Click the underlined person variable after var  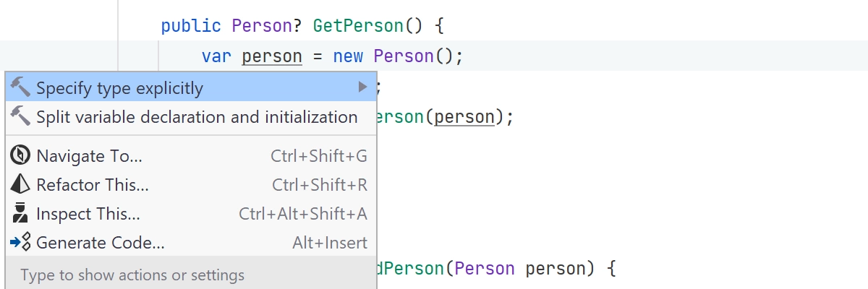click(x=272, y=56)
